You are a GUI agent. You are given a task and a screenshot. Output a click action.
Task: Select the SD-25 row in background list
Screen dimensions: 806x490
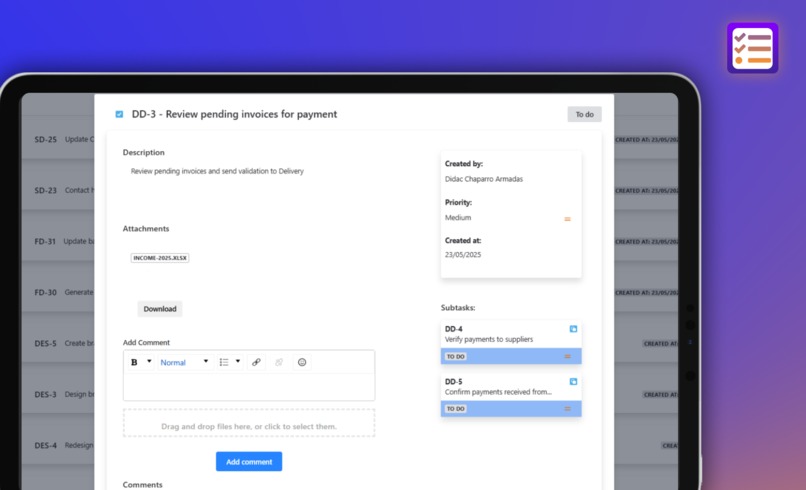(x=58, y=139)
